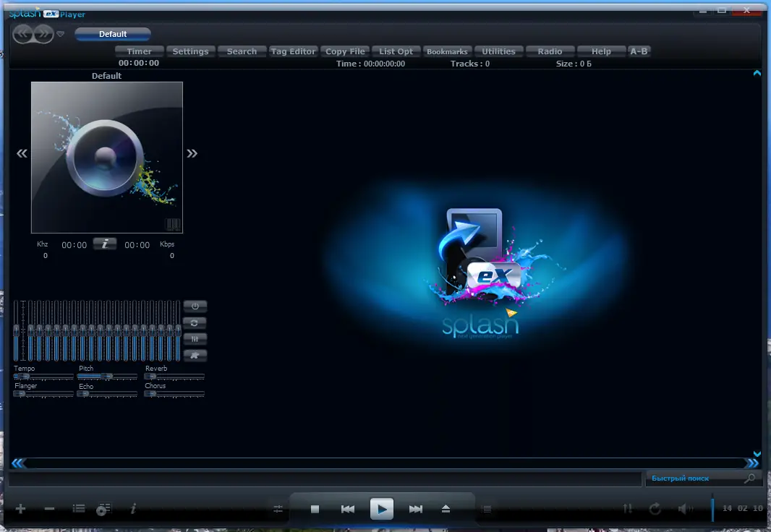Skip to the previous track
The width and height of the screenshot is (771, 532).
coord(348,510)
